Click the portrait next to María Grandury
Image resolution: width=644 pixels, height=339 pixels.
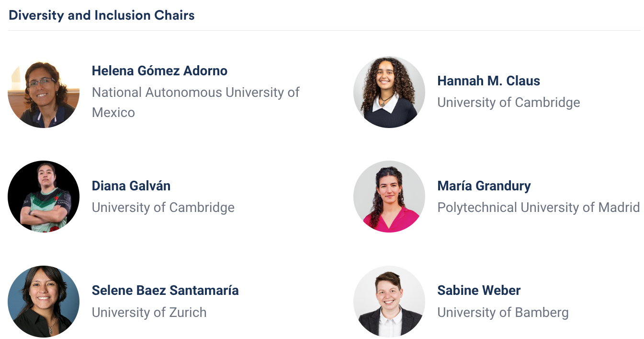[389, 197]
